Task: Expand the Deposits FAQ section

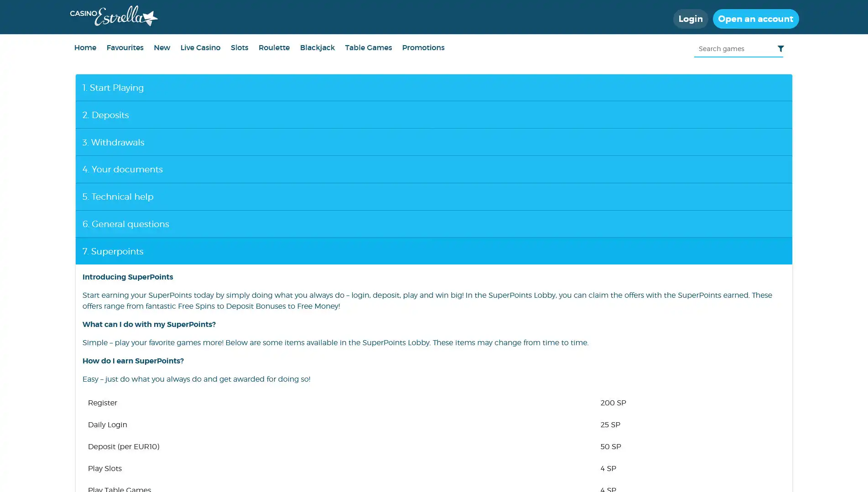Action: coord(433,115)
